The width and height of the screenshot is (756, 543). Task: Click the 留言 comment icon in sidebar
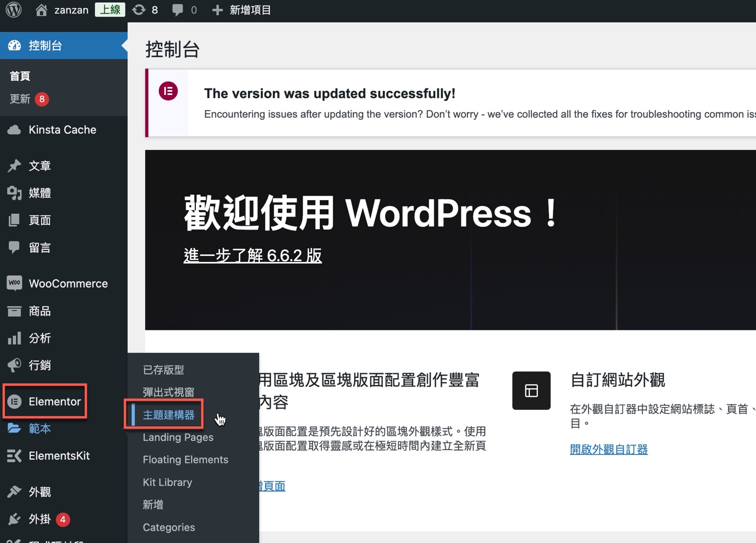click(15, 247)
